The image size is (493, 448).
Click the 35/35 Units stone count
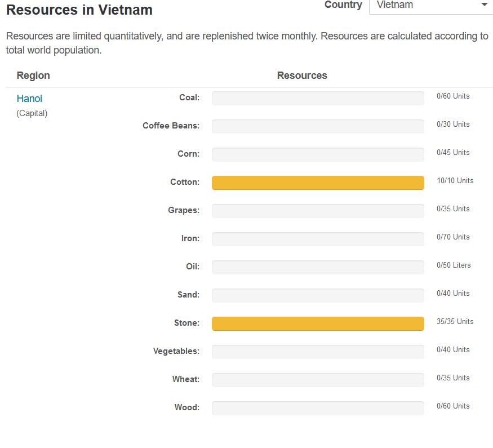click(x=455, y=322)
